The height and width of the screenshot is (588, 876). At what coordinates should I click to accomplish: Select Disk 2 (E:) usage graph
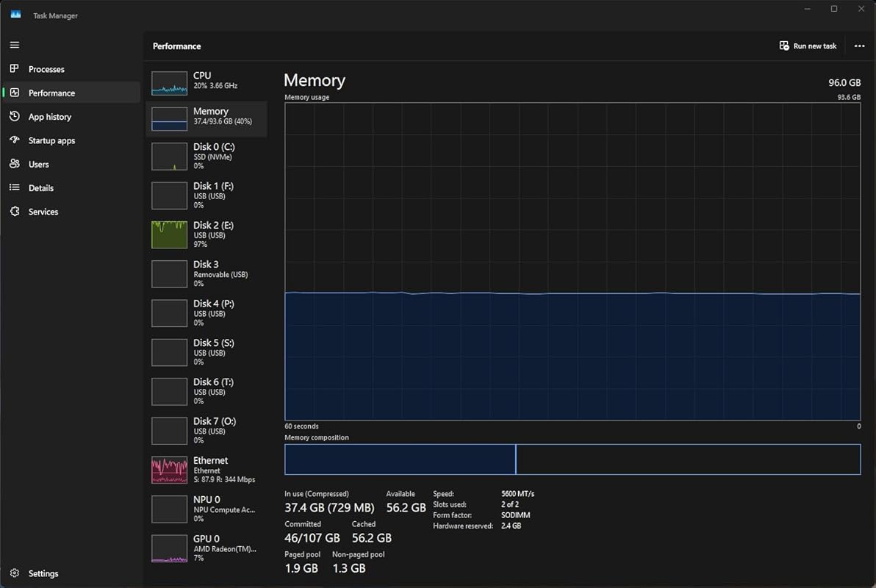coord(170,234)
